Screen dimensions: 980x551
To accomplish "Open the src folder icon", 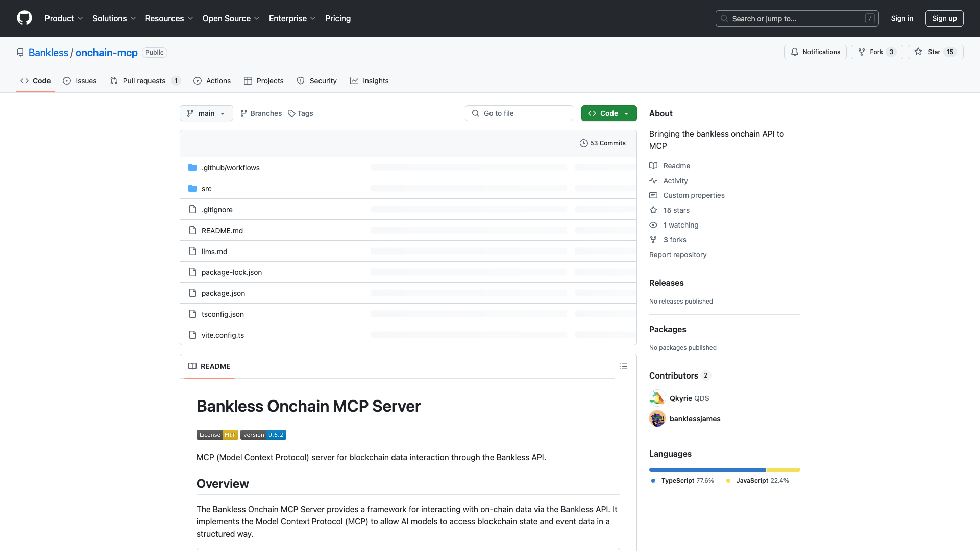I will tap(192, 188).
